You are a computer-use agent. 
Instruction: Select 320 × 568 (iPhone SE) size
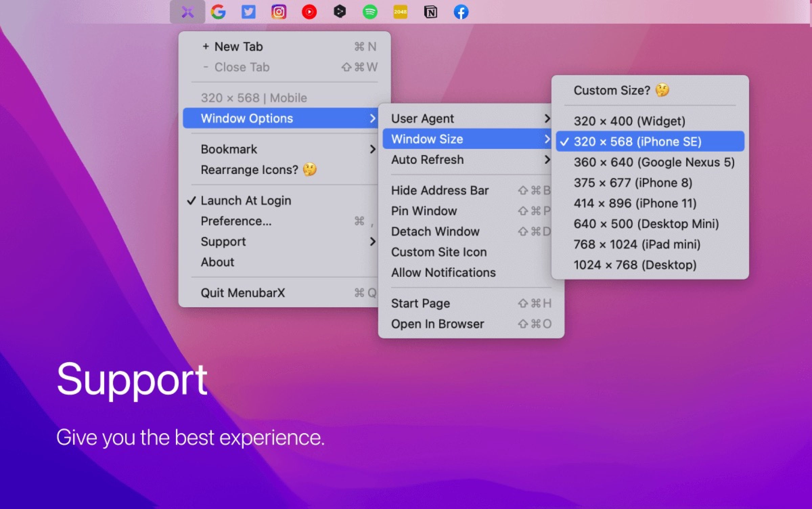coord(637,141)
